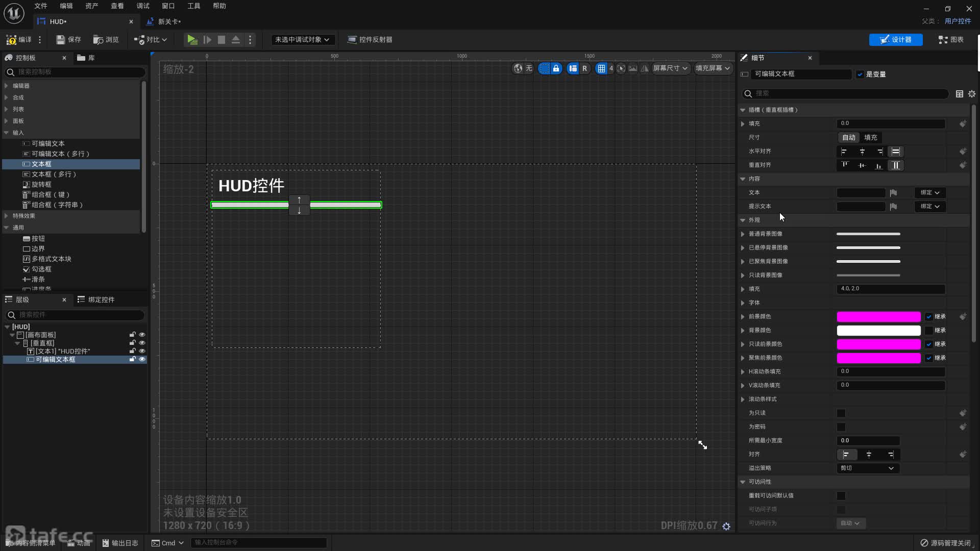
Task: Open 输出日志 in the status bar
Action: [120, 543]
